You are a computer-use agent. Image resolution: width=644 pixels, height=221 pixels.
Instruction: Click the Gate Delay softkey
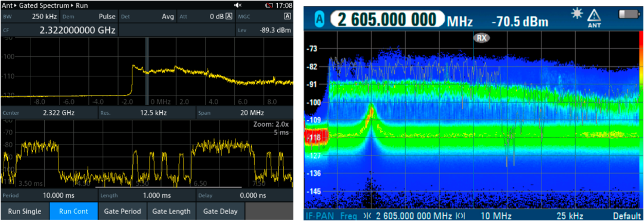220,211
